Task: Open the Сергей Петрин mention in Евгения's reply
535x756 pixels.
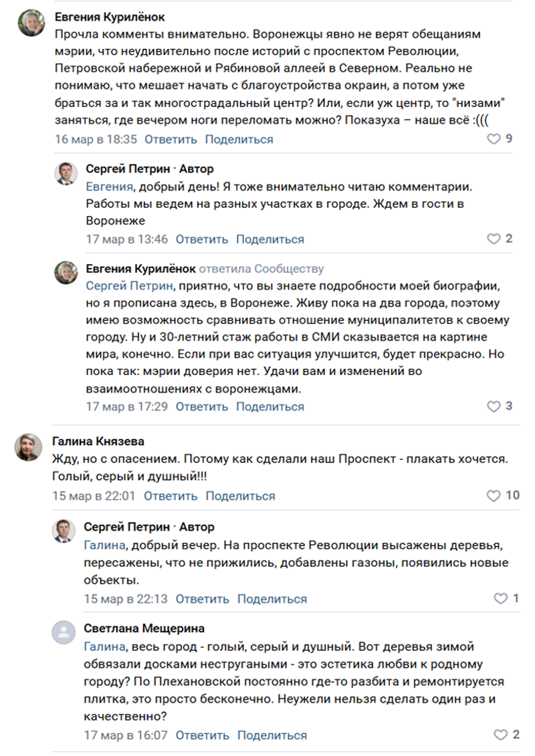Action: (x=129, y=286)
